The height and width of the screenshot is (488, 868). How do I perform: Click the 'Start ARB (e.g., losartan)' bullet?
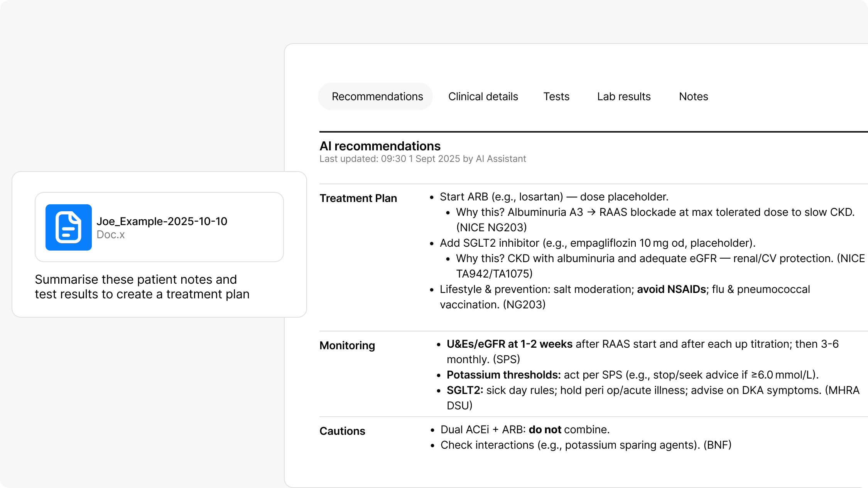coord(554,197)
